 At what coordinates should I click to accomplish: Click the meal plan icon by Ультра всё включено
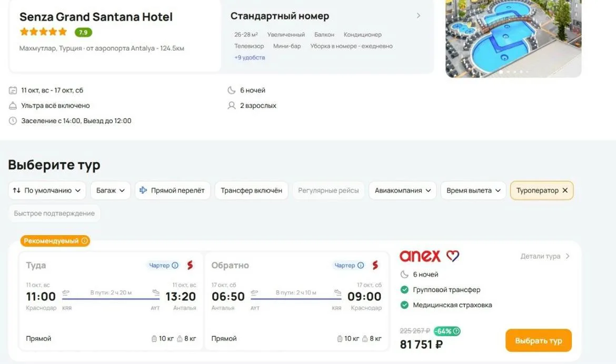(x=13, y=106)
